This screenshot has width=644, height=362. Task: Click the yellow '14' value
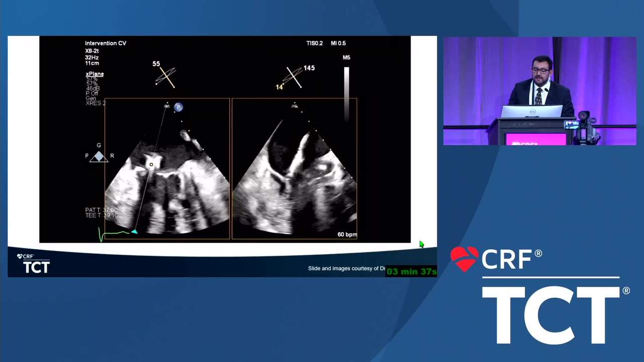click(279, 87)
